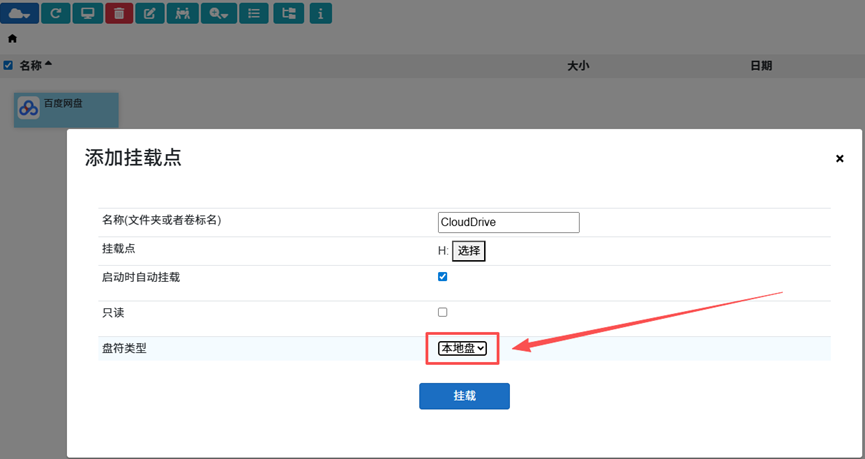Sort by the 日期 column header

coord(761,66)
